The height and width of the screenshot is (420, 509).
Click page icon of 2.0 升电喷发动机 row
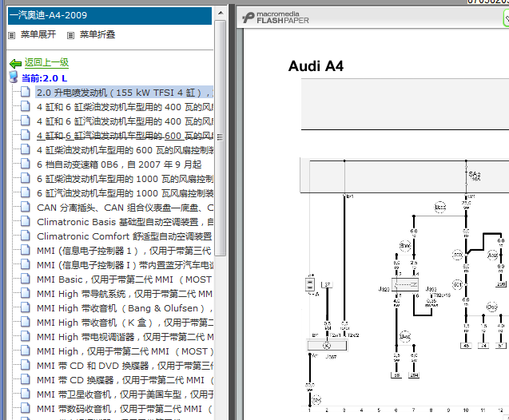click(26, 92)
